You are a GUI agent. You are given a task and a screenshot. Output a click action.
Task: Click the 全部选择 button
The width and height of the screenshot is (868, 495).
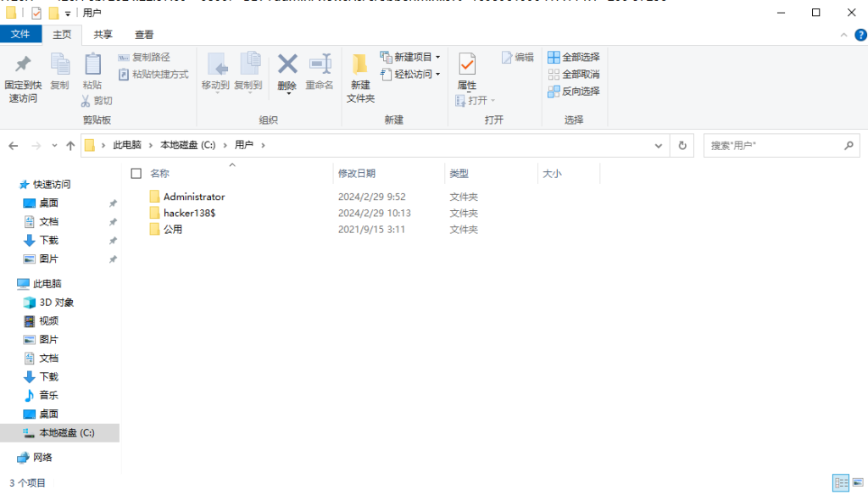click(573, 57)
